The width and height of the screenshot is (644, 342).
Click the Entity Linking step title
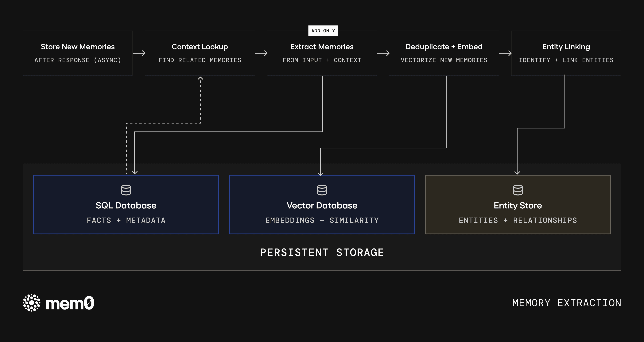pos(566,47)
